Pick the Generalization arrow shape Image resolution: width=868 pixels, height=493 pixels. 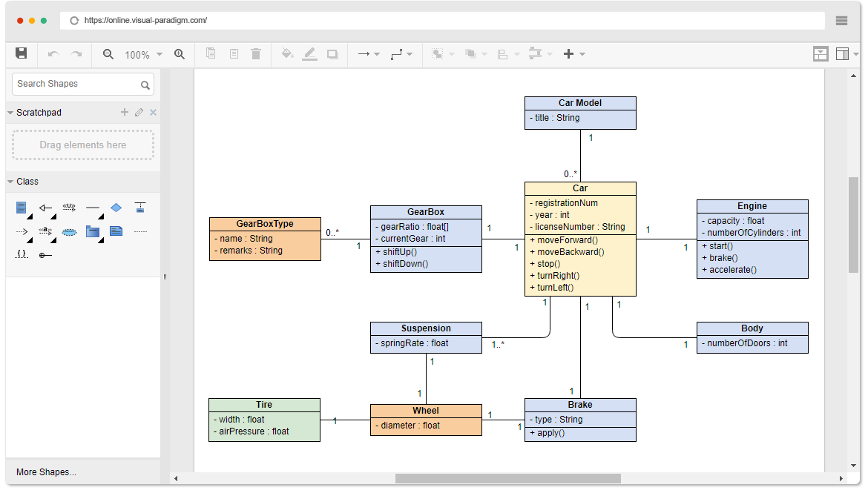(46, 208)
